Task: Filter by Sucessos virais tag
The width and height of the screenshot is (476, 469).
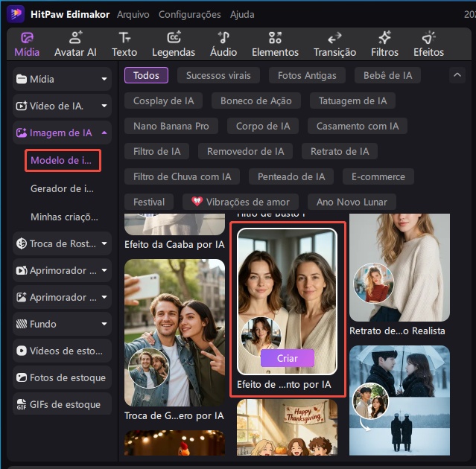Action: 218,75
